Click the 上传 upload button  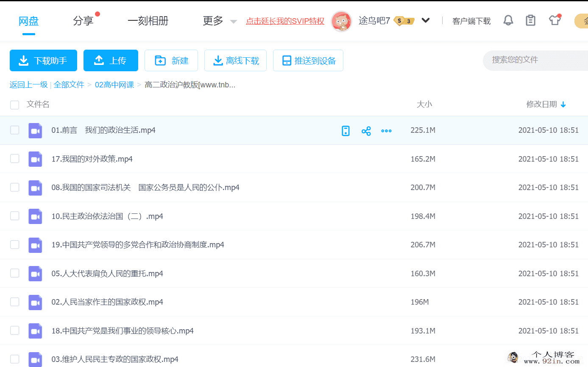point(111,60)
